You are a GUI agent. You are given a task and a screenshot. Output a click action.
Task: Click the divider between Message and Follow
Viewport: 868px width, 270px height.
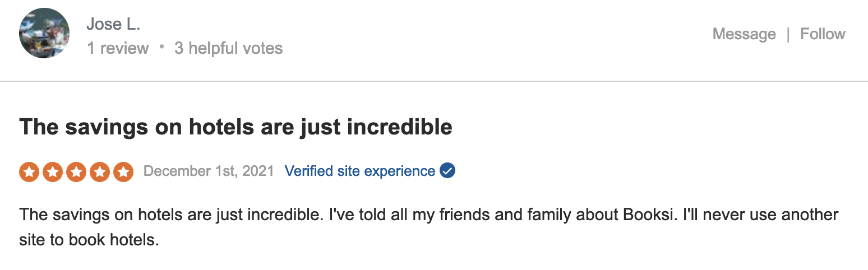pos(788,34)
